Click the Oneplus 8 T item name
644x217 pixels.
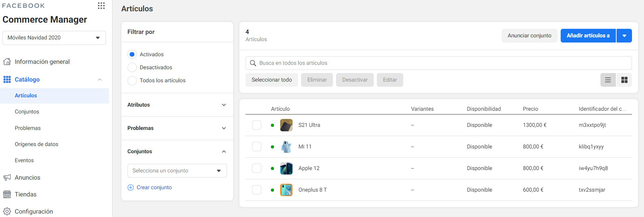click(x=313, y=190)
